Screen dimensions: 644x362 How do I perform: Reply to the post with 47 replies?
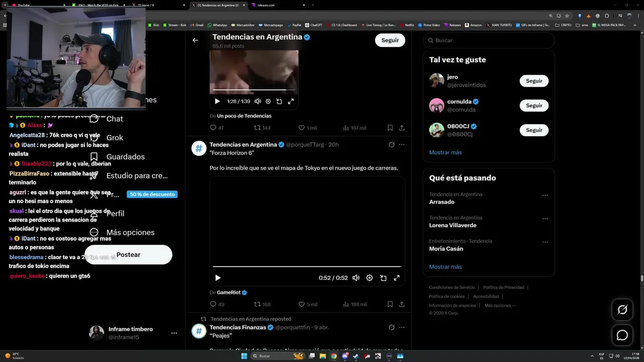pyautogui.click(x=217, y=128)
